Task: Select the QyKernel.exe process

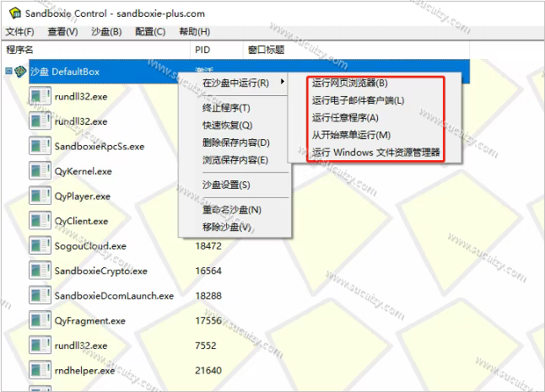Action: (x=84, y=171)
